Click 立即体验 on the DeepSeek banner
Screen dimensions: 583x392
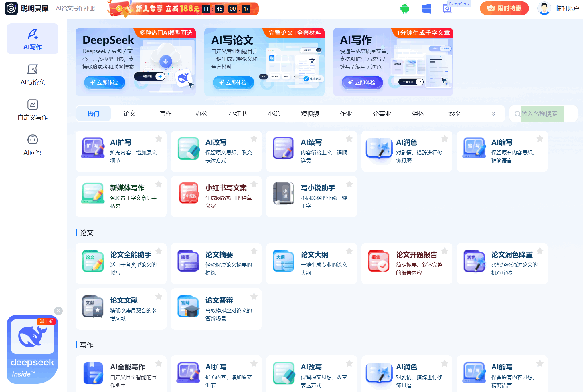coord(105,83)
